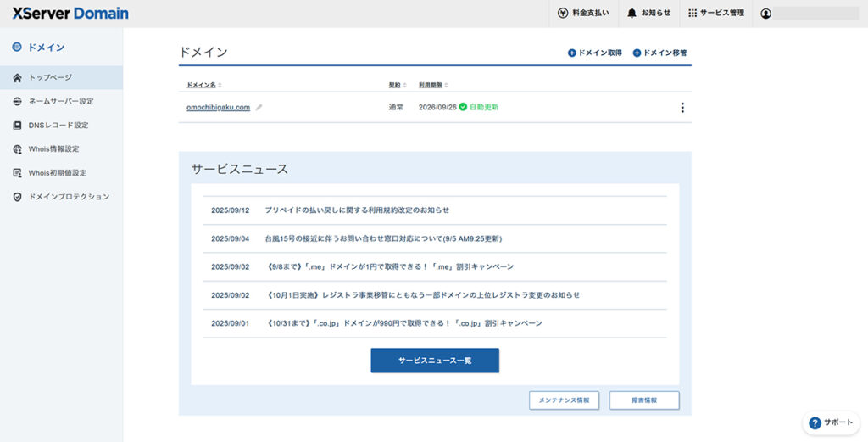Open the three-dot menu for the domain row

coord(682,108)
